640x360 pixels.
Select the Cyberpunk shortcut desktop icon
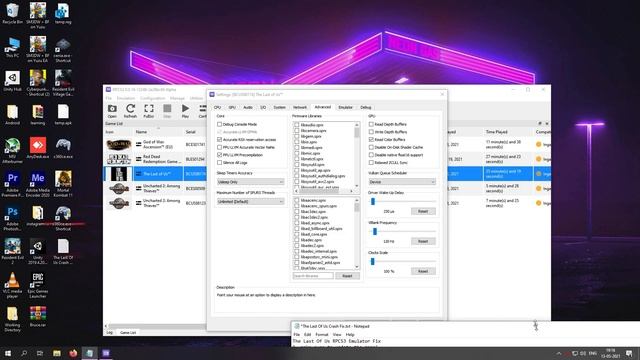(x=38, y=83)
